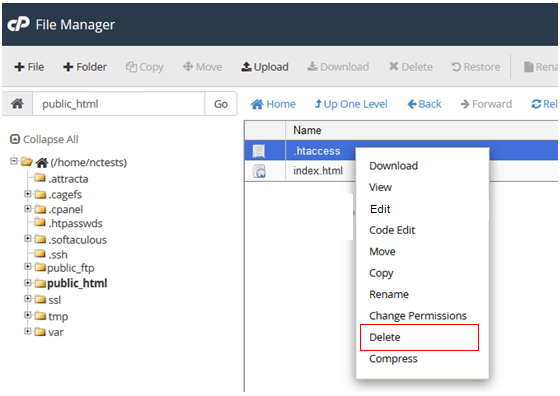The width and height of the screenshot is (560, 396).
Task: Select the public_html folder in tree
Action: (x=77, y=283)
